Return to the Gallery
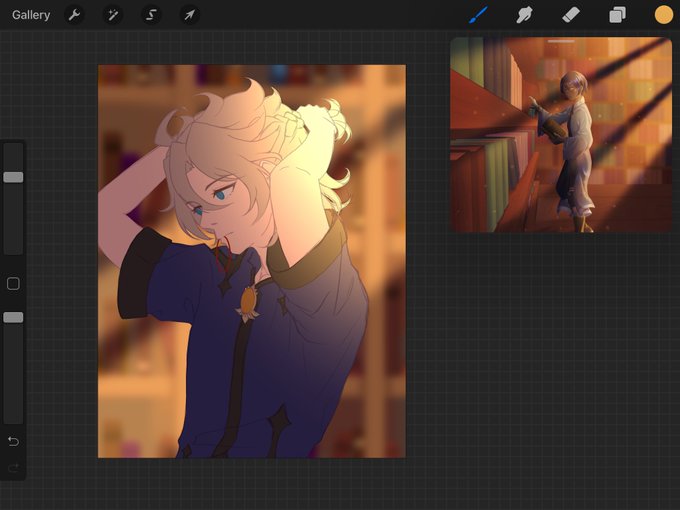This screenshot has width=680, height=510. click(31, 15)
